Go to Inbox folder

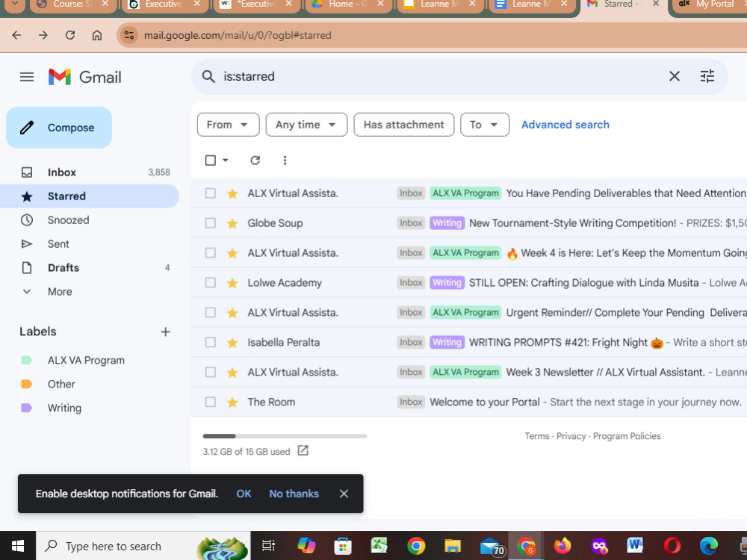pos(90,172)
